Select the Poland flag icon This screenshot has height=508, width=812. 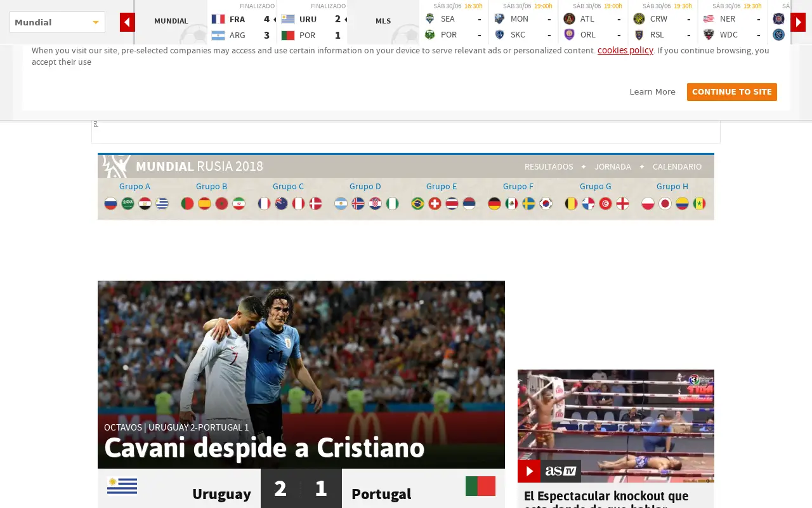coord(648,204)
